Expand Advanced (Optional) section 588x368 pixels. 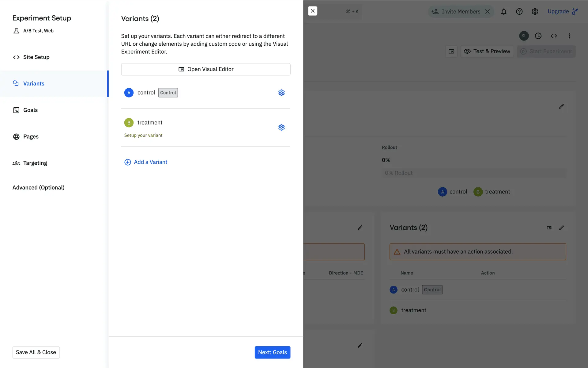click(38, 187)
